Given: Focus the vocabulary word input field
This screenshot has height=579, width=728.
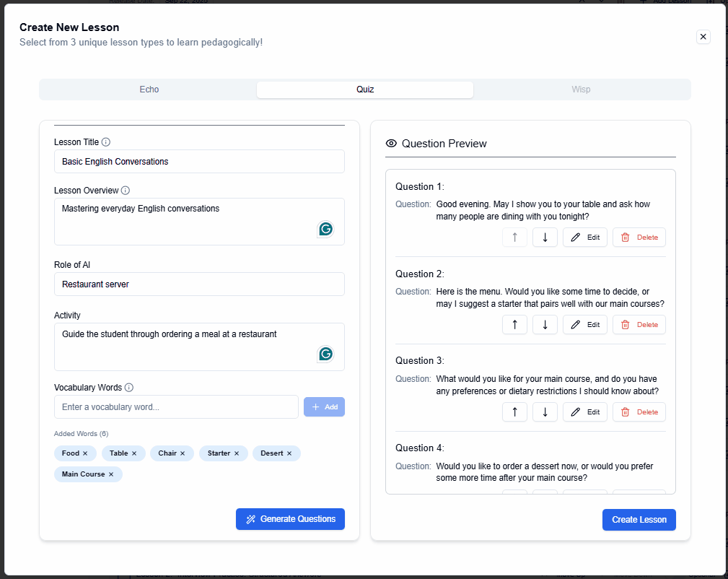Looking at the screenshot, I should point(176,407).
